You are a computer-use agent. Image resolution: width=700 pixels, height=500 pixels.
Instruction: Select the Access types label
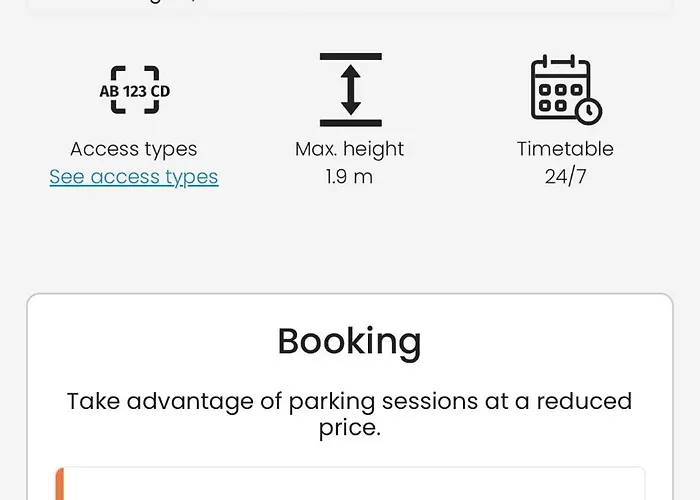coord(134,149)
